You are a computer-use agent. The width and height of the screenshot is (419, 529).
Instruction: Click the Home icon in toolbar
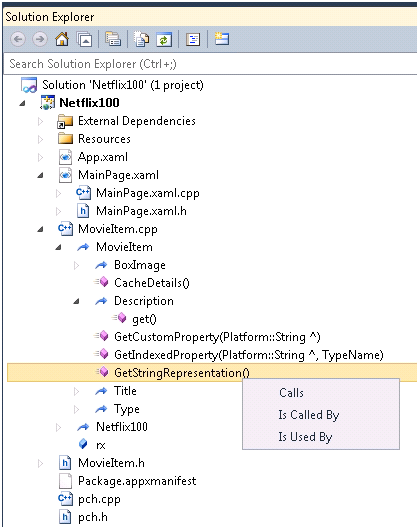(62, 39)
